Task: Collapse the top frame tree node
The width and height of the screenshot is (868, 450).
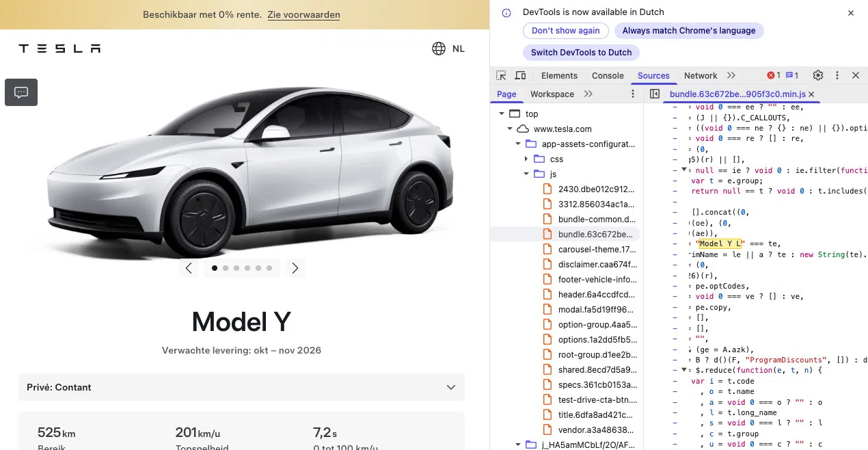Action: click(x=502, y=114)
